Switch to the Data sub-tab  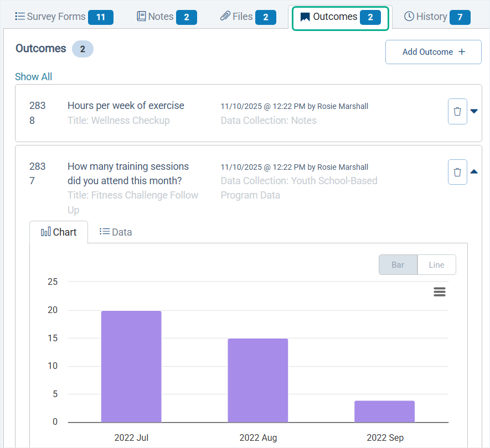pos(116,232)
